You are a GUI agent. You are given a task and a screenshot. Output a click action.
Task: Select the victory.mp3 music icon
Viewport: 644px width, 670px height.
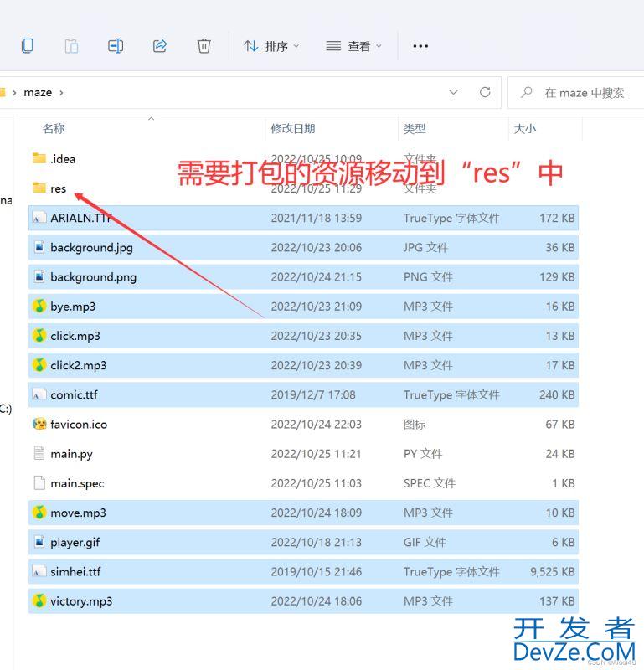coord(39,600)
